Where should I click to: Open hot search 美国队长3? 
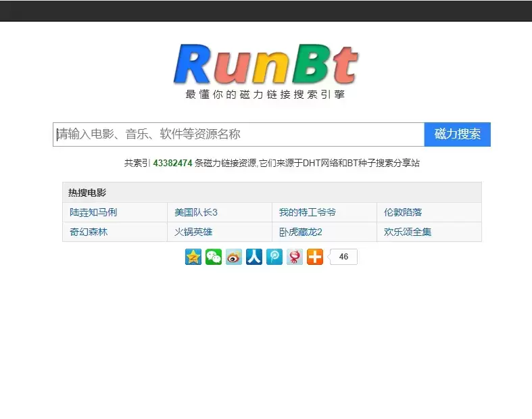196,212
